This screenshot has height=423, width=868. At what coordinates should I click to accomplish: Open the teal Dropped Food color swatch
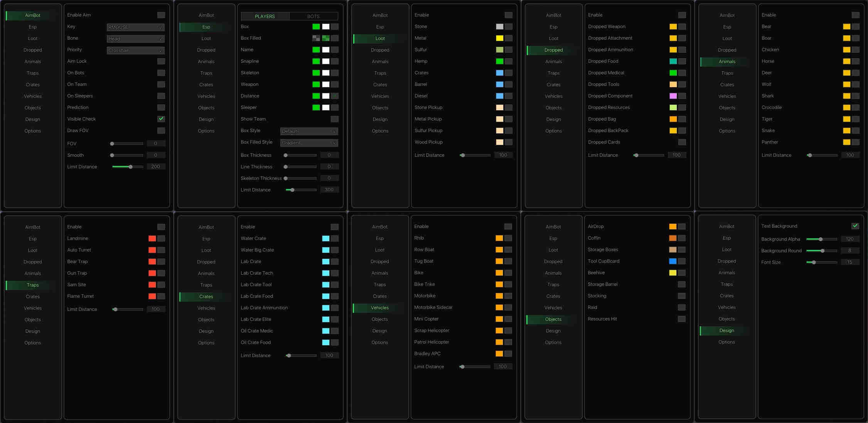click(x=673, y=61)
